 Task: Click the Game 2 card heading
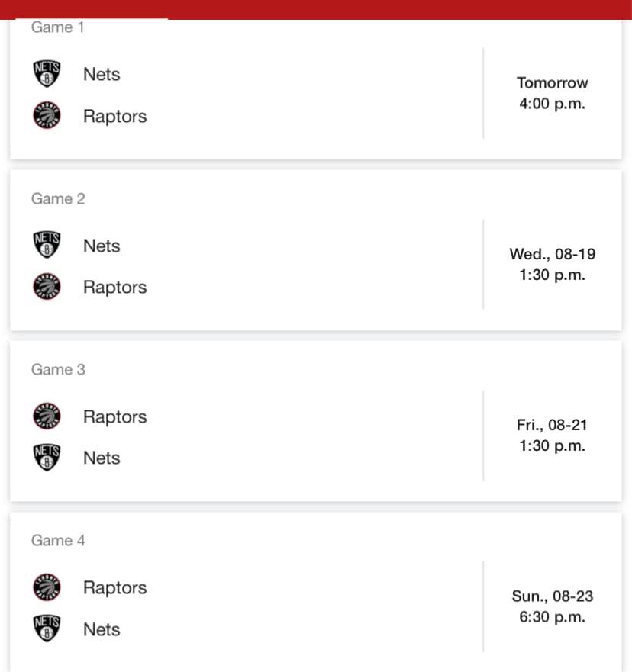click(58, 199)
